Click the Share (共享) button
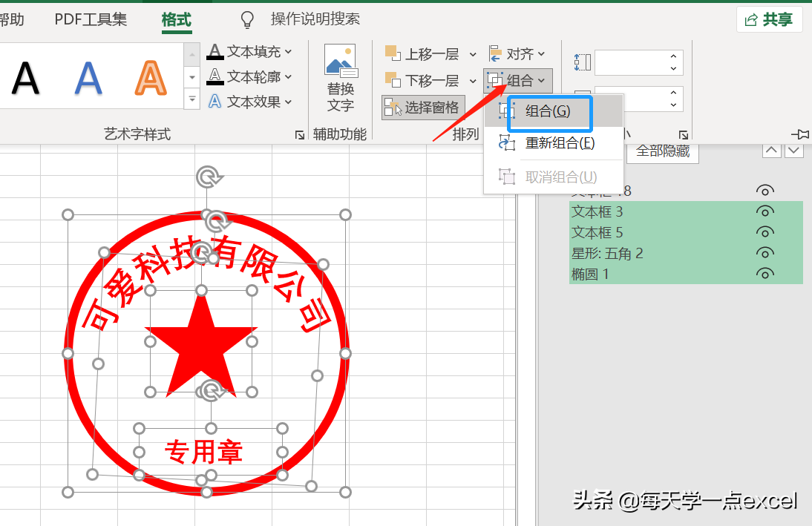 [769, 20]
